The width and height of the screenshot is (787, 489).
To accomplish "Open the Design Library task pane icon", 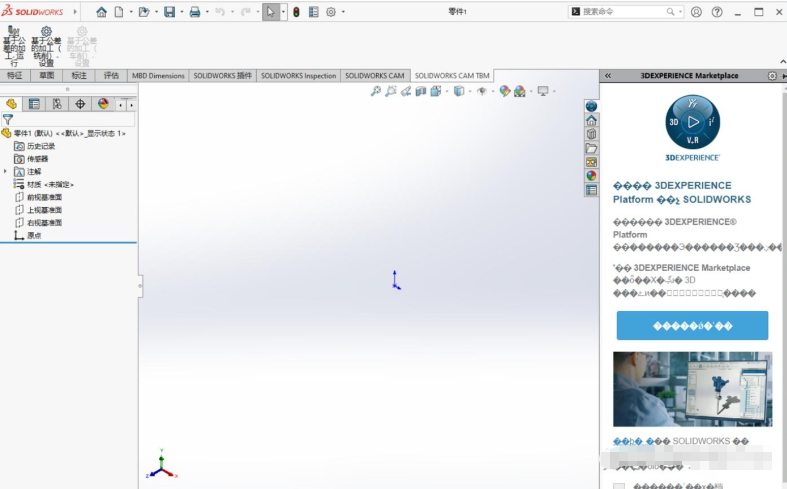I will pos(591,134).
